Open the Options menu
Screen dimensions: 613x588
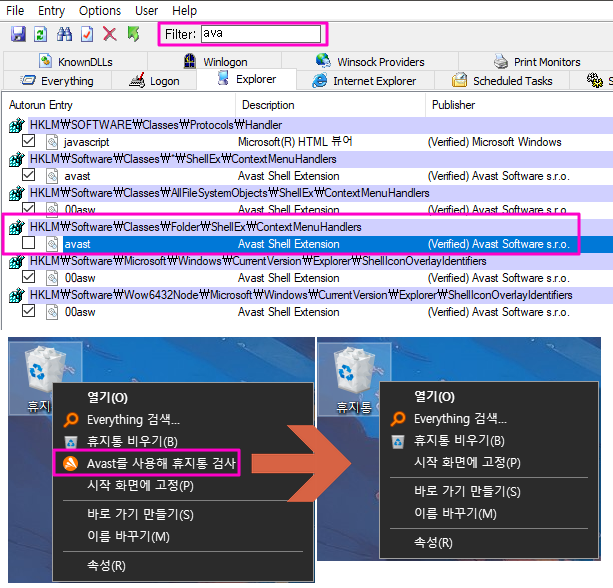coord(100,11)
